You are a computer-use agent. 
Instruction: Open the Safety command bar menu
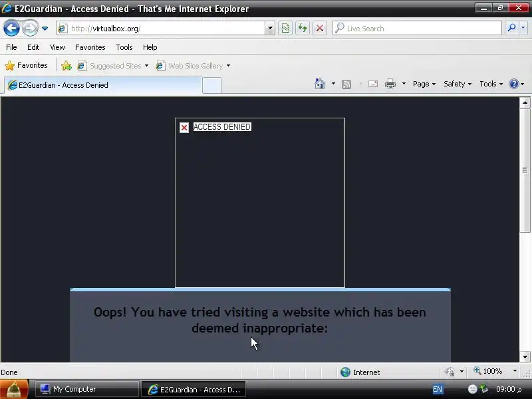pyautogui.click(x=458, y=84)
